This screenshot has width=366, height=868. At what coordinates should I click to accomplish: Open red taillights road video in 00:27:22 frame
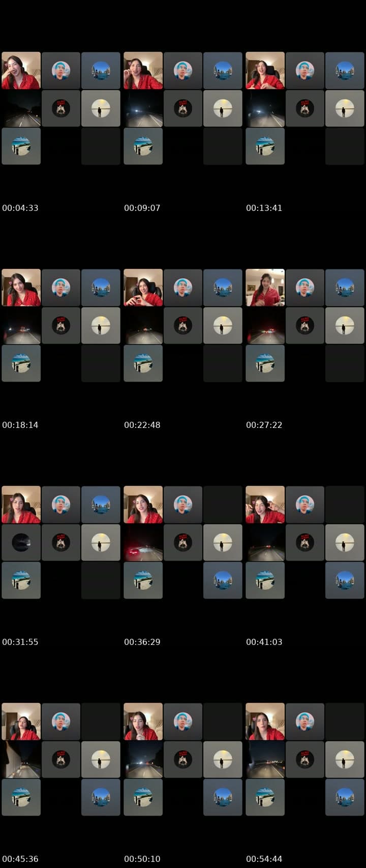265,325
